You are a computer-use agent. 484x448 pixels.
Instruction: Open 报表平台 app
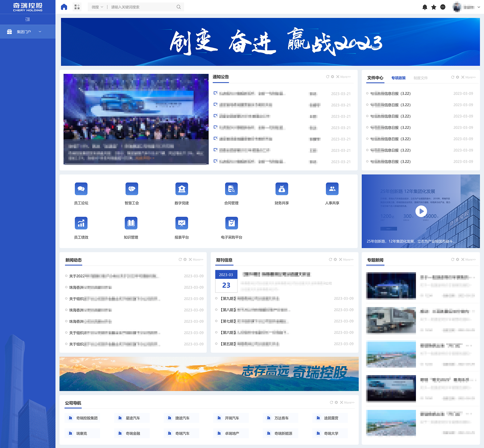click(182, 228)
